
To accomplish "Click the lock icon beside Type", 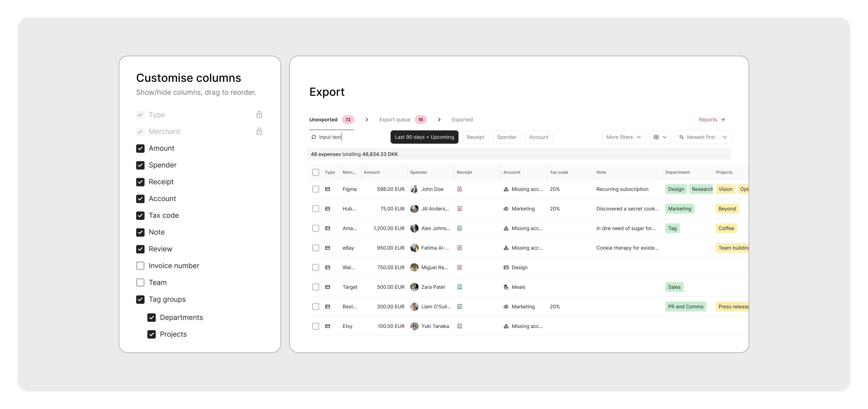I will 259,114.
